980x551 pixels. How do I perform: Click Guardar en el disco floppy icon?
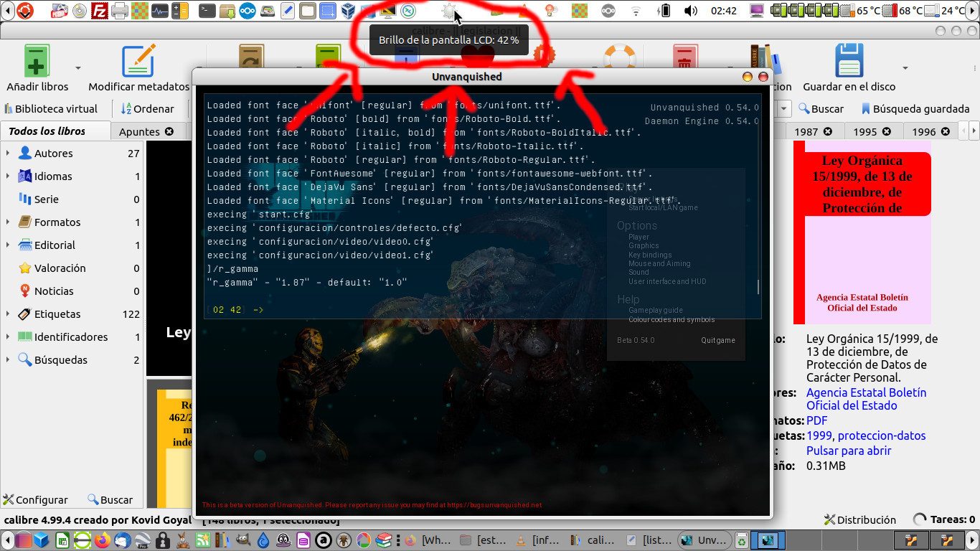849,61
